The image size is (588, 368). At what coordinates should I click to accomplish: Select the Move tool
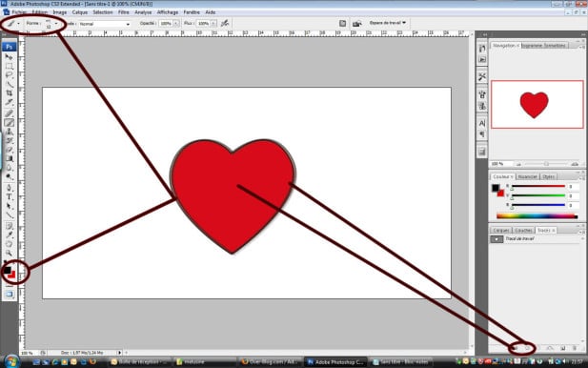click(x=9, y=57)
